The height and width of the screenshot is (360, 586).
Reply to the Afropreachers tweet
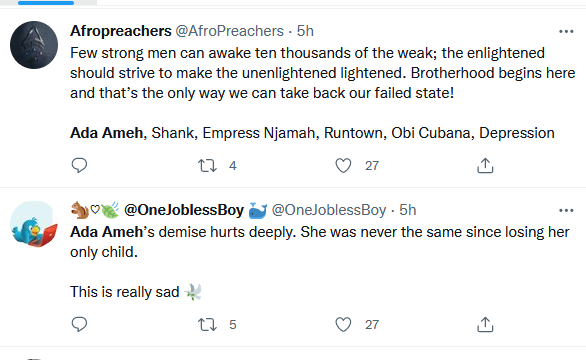coord(79,165)
